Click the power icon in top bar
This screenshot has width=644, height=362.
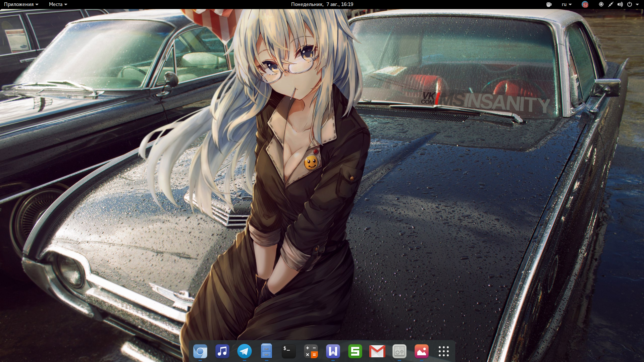(630, 4)
